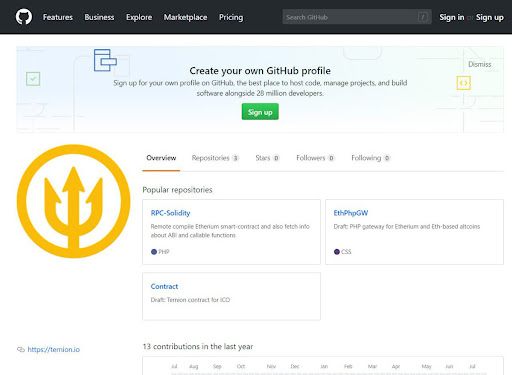Click 'Create your own GitHub profile' heading
This screenshot has width=512, height=375.
260,71
